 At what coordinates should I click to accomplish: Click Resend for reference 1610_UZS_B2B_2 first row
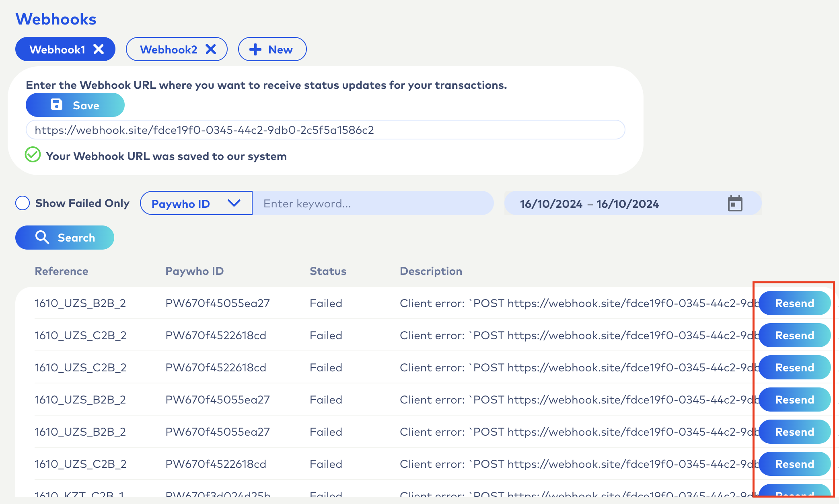tap(794, 302)
